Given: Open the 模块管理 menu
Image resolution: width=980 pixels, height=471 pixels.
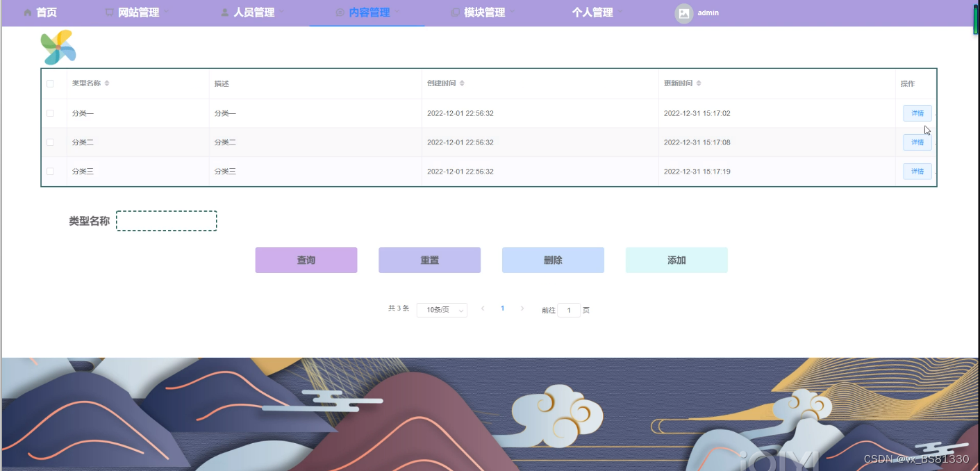Looking at the screenshot, I should coord(483,13).
